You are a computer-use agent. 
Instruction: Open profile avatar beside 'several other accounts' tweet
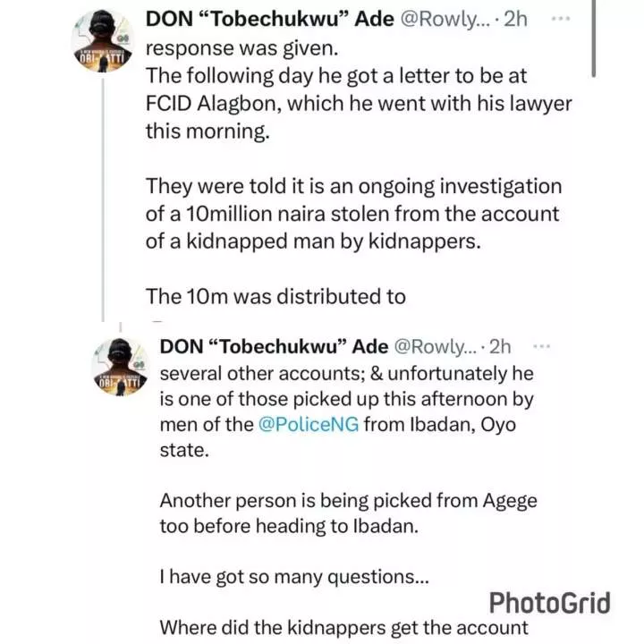click(x=120, y=367)
